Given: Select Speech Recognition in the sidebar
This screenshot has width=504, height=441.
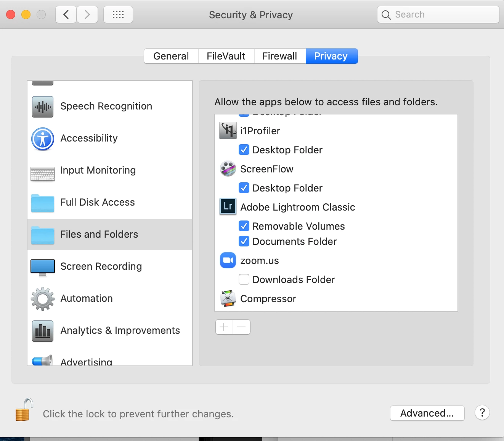Looking at the screenshot, I should (110, 106).
